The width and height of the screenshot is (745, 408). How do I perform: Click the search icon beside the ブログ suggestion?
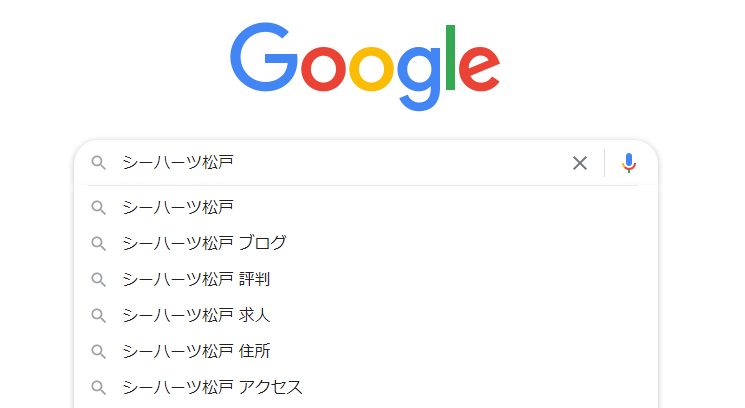coord(99,243)
